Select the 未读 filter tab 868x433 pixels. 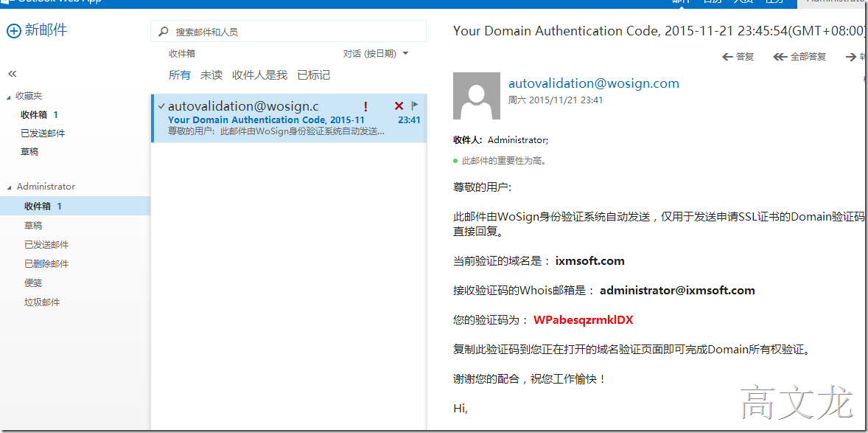[x=211, y=75]
